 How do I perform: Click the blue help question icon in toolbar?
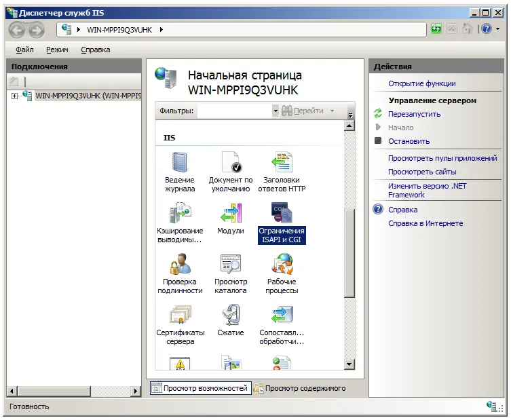[487, 29]
